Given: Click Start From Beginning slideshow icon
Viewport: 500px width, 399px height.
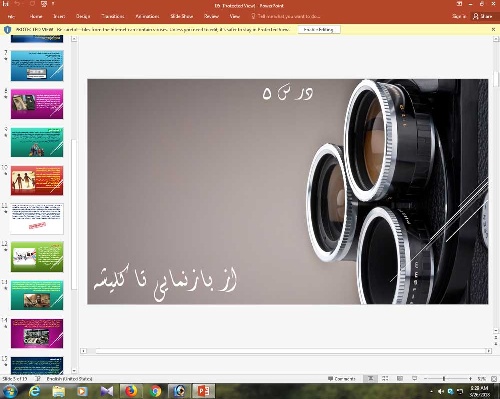Looking at the screenshot, I should point(44,4).
